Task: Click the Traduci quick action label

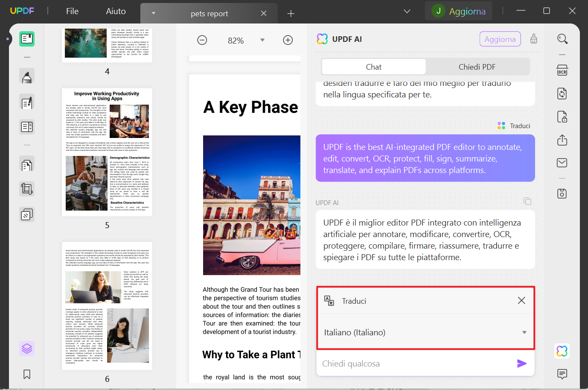Action: click(354, 301)
